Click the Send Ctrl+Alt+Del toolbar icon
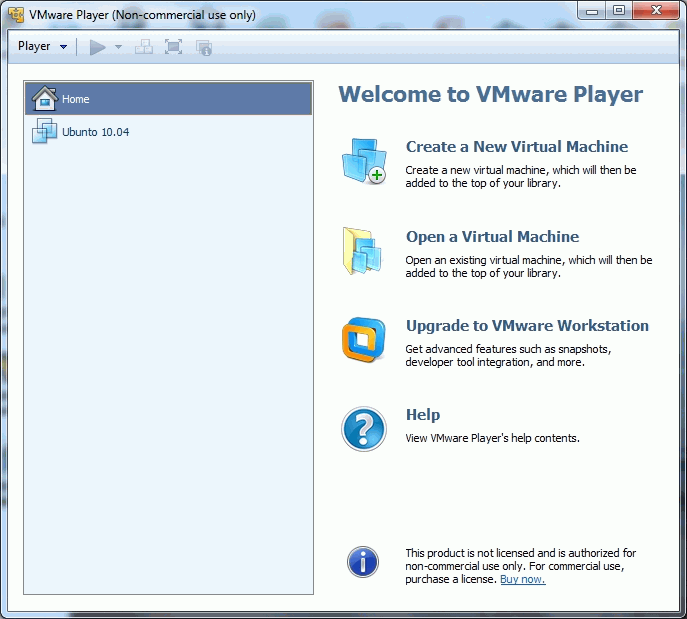Screen dimensions: 687x619 [x=144, y=47]
